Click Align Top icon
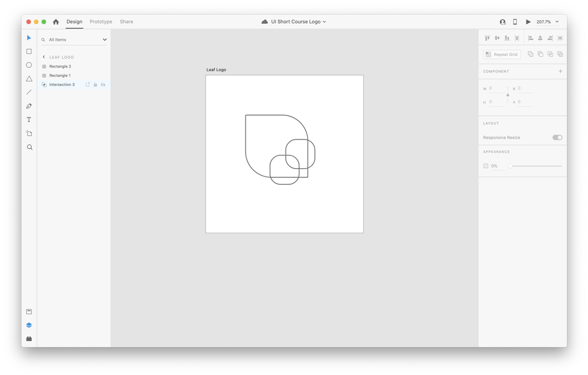Screen dimensions: 588x375 (x=487, y=38)
